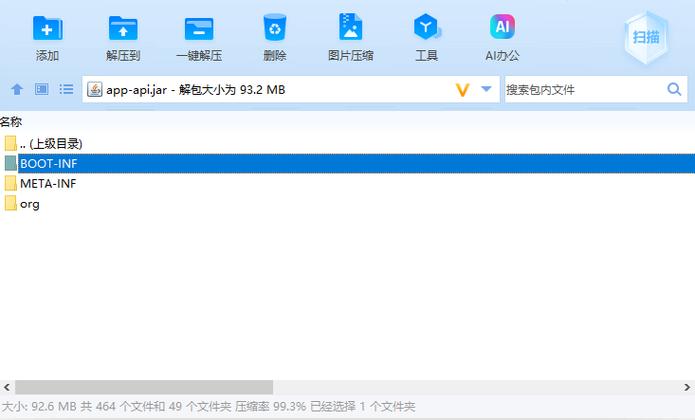Select the .. (上级目录) parent directory row
This screenshot has height=420, width=695.
click(x=348, y=144)
